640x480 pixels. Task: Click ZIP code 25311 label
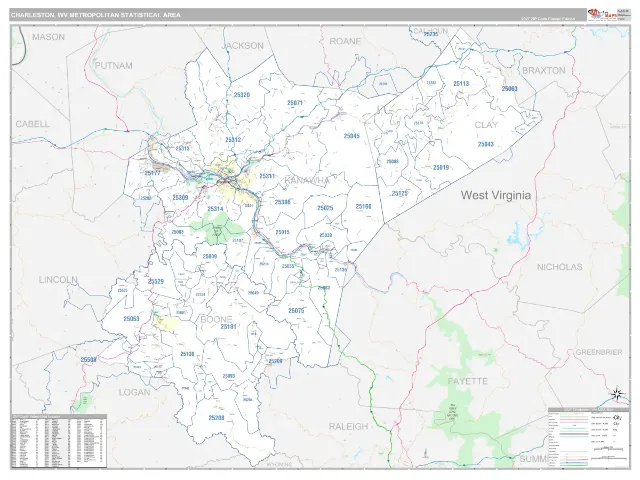(267, 176)
